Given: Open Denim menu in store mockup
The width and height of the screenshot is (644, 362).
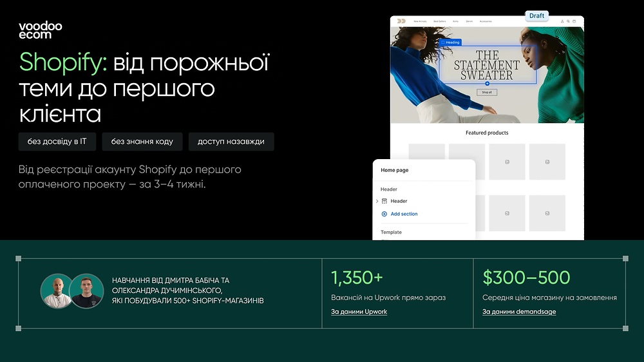Looking at the screenshot, I should pyautogui.click(x=469, y=21).
